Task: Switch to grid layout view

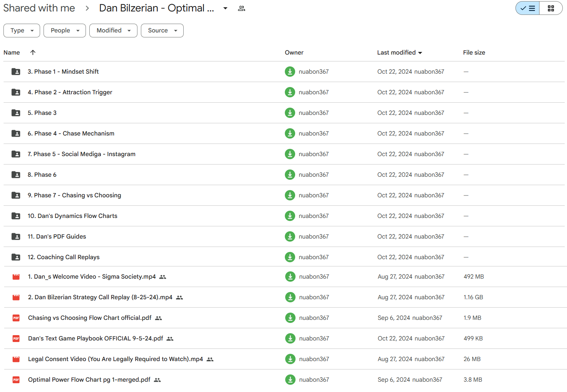Action: [551, 8]
